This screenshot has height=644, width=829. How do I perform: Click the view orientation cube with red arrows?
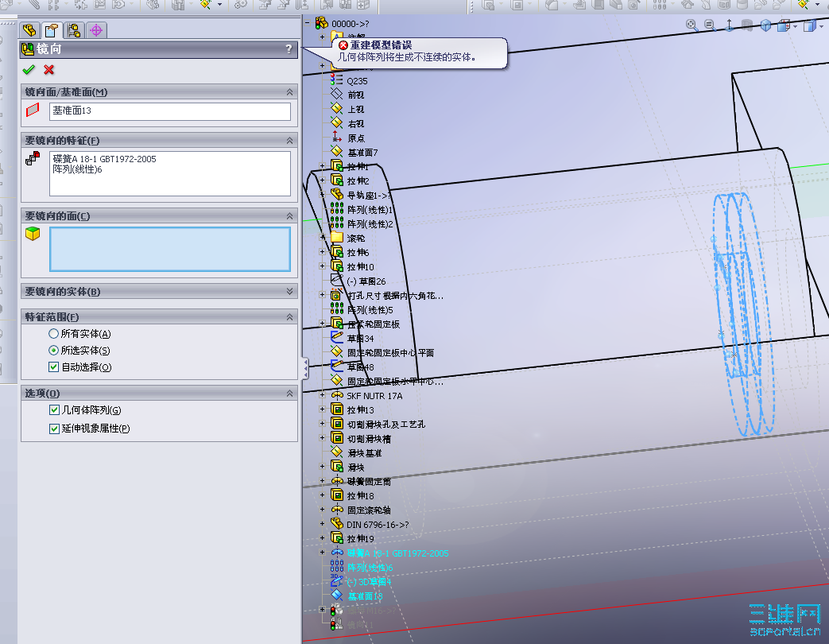(784, 25)
